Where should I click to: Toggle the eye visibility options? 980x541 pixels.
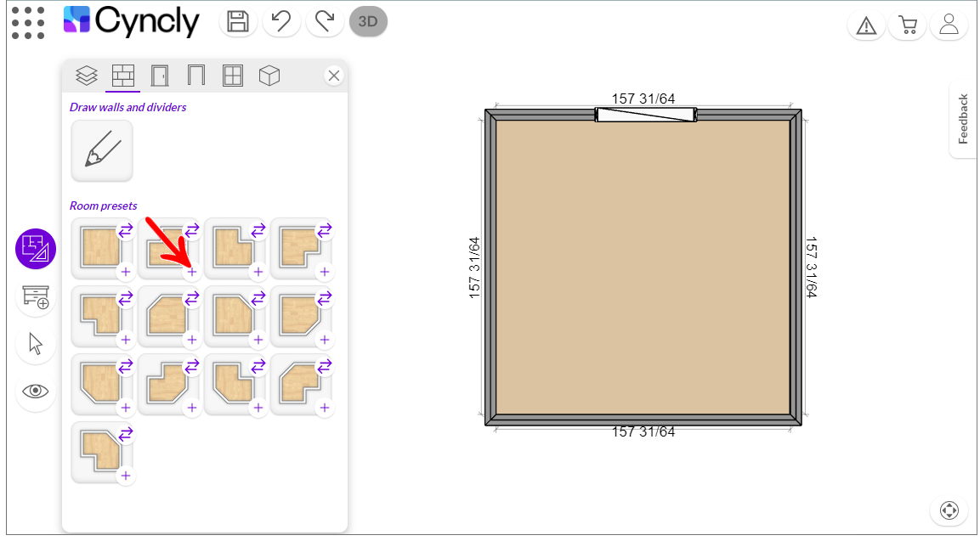[x=36, y=391]
